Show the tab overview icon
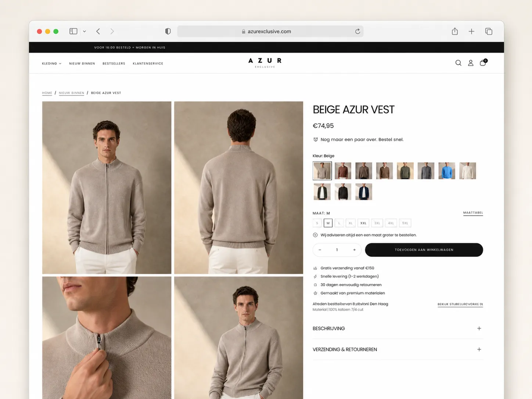 tap(489, 31)
